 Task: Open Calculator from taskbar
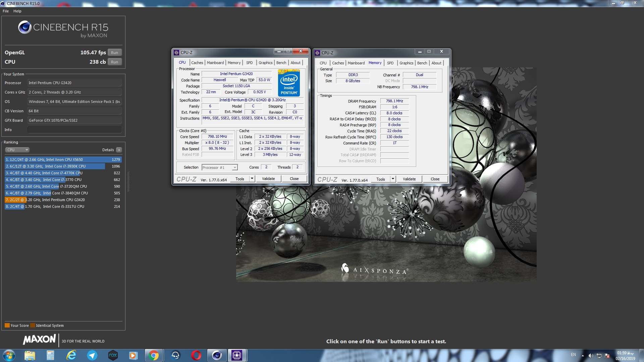(50, 355)
